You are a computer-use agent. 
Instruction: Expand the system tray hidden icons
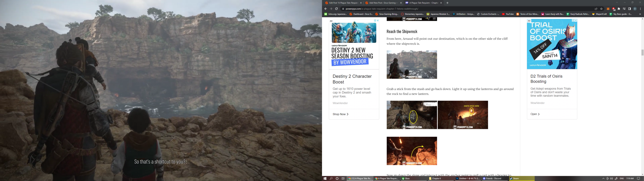pyautogui.click(x=603, y=178)
